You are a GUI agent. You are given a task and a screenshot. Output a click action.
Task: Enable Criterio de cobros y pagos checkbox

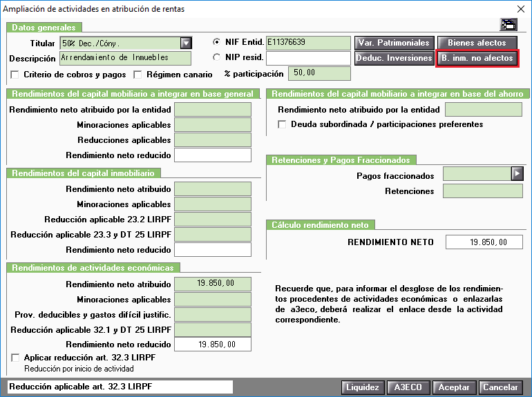point(15,75)
